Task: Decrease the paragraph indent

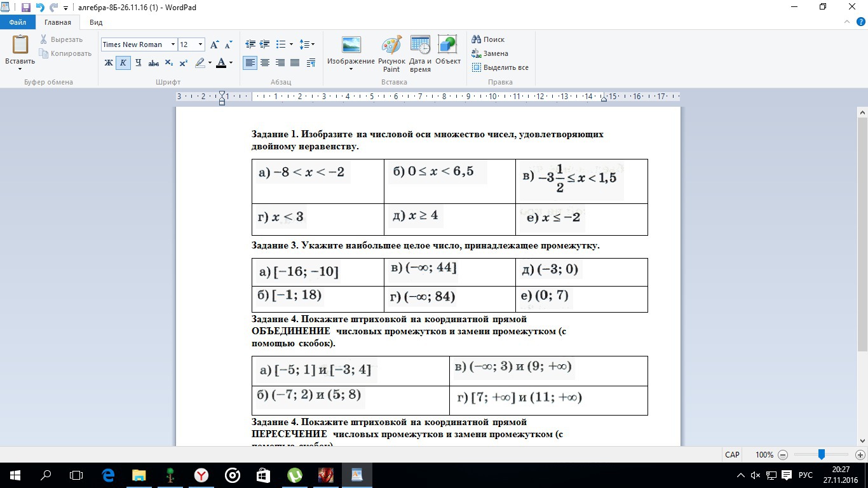Action: click(250, 44)
